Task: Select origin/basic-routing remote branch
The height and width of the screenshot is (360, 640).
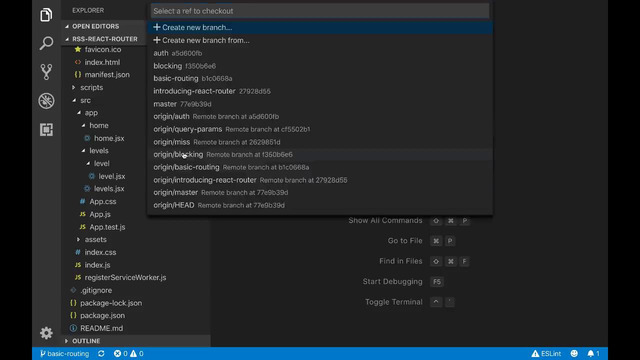Action: pyautogui.click(x=320, y=167)
